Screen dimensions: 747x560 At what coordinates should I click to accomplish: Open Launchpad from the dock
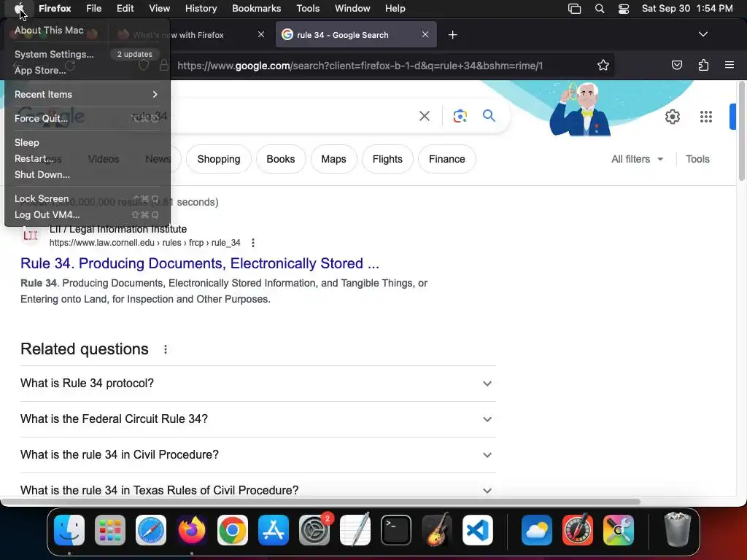coord(110,530)
